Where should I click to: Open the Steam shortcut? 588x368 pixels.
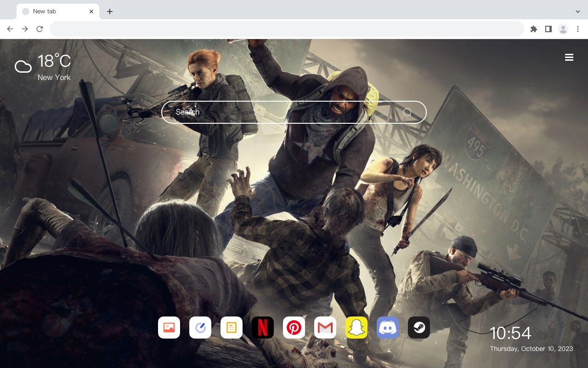(x=419, y=328)
